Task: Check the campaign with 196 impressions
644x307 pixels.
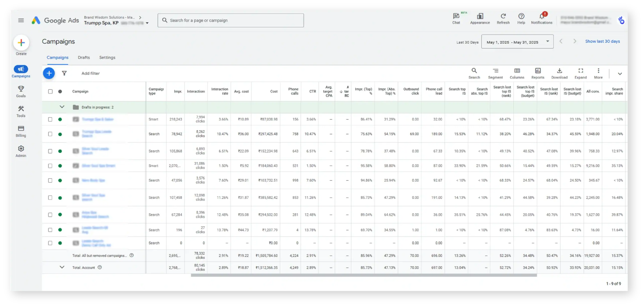Action: (50, 230)
